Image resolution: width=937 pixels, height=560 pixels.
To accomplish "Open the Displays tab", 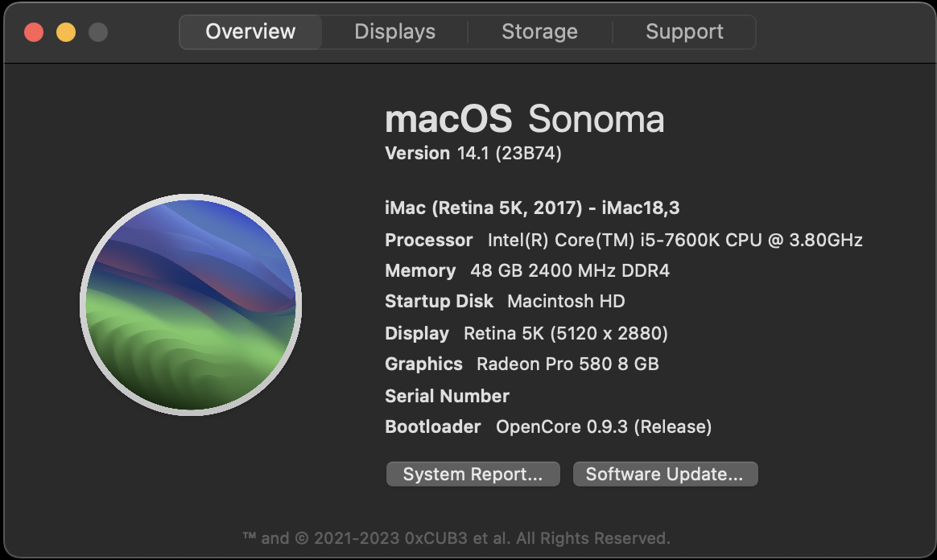I will tap(394, 31).
